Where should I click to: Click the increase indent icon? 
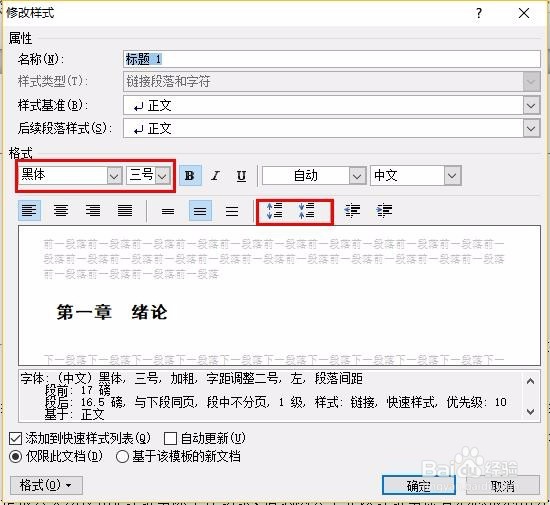point(384,211)
